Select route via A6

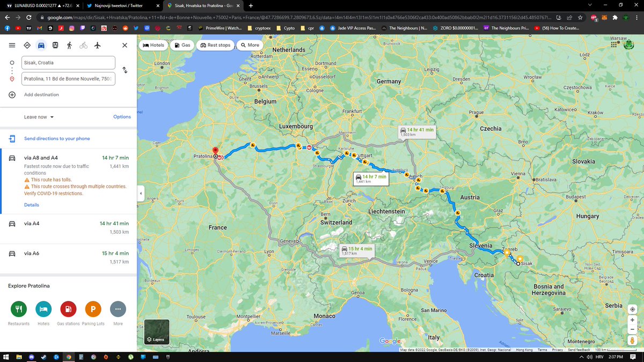tap(68, 257)
